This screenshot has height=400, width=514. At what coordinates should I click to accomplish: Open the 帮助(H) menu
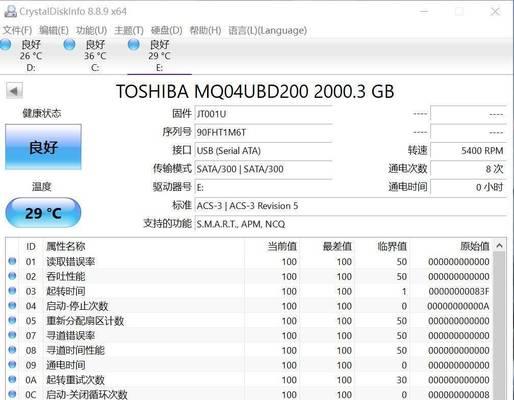tap(205, 30)
